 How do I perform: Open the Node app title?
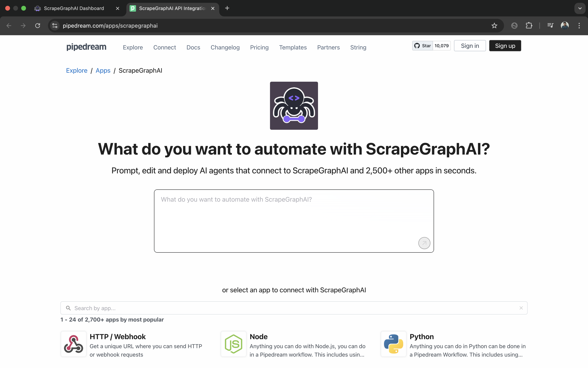click(259, 337)
